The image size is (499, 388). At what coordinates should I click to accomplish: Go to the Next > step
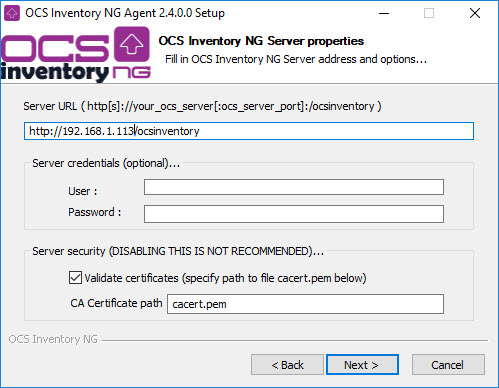tap(362, 365)
